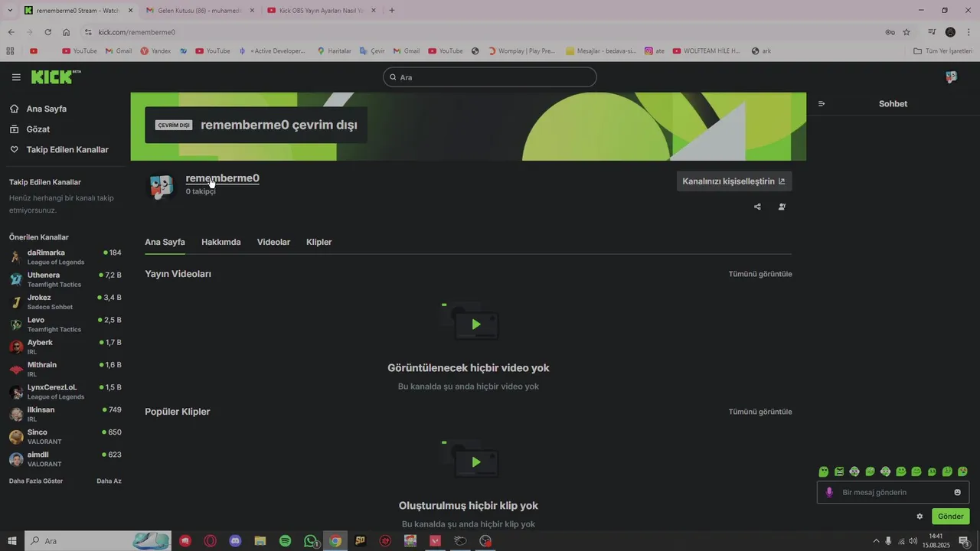Open Ayberk recommended channel
Screen dimensions: 980x551
(x=64, y=347)
